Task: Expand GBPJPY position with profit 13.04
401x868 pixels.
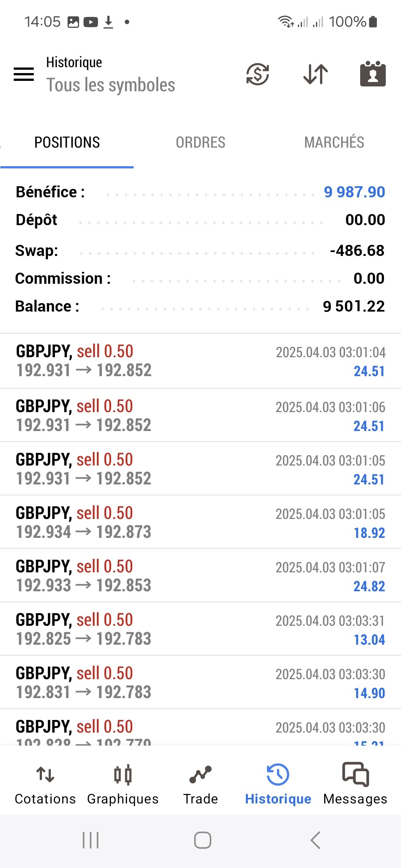Action: [x=200, y=629]
